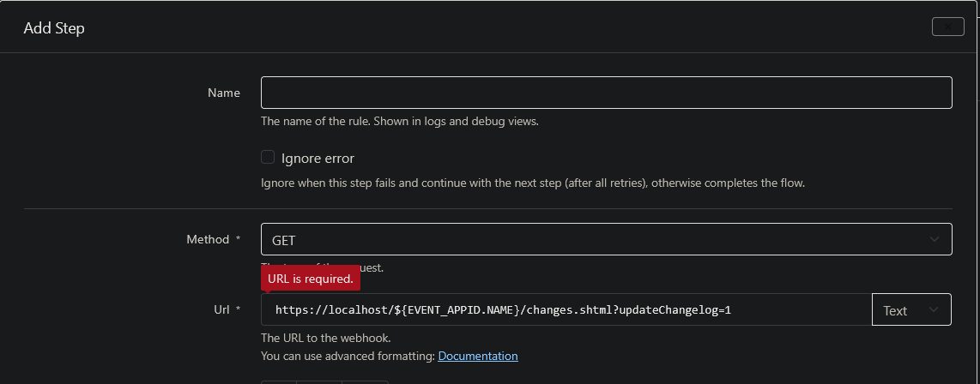The image size is (980, 384).
Task: Click into the Url input field
Action: coord(566,309)
